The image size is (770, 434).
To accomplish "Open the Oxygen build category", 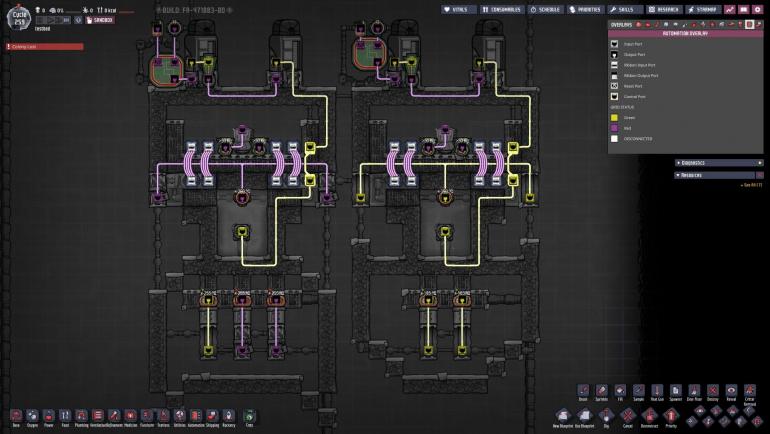I will 32,417.
